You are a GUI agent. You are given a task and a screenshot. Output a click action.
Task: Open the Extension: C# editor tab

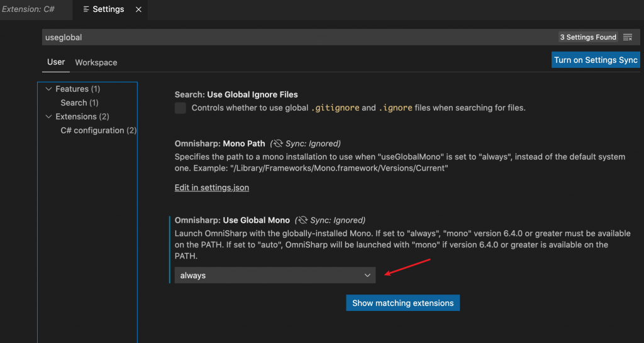28,9
